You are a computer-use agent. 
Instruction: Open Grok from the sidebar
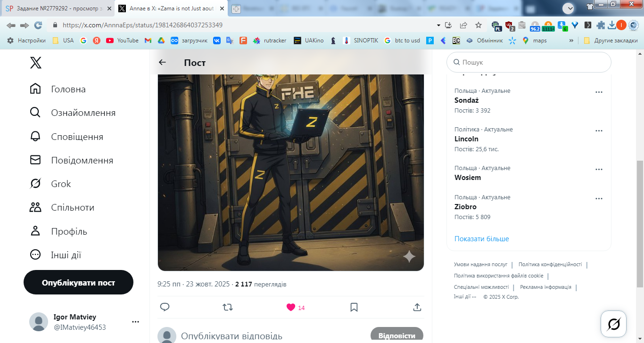click(x=50, y=184)
